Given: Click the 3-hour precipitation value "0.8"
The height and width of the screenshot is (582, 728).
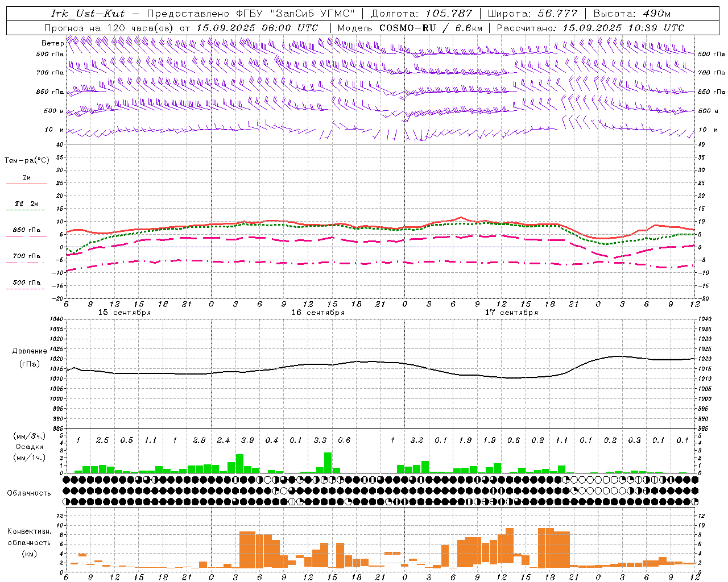Looking at the screenshot, I should click(537, 440).
